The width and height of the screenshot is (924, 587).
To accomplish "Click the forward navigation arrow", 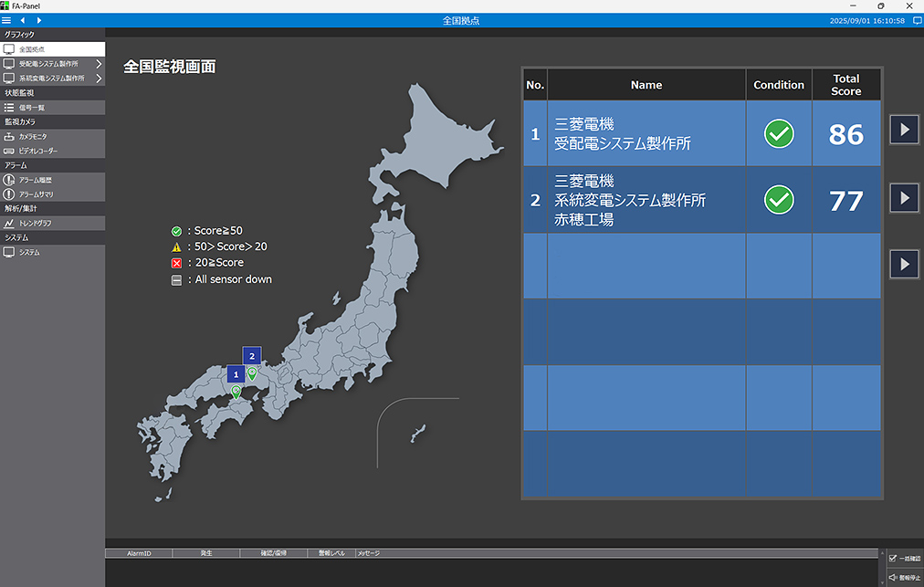I will (x=38, y=20).
